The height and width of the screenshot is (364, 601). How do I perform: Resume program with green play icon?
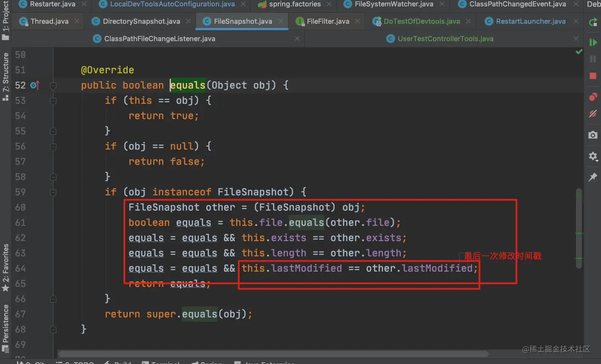click(593, 42)
